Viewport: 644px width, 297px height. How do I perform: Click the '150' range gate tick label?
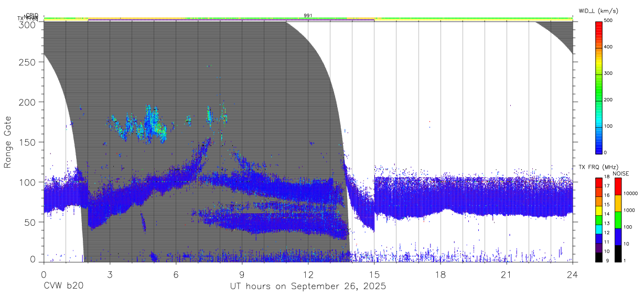[28, 142]
